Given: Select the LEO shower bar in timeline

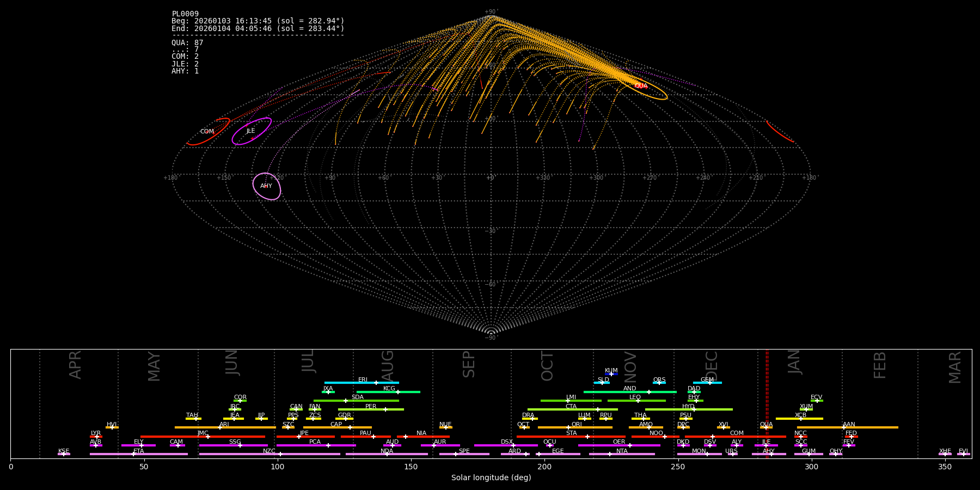Looking at the screenshot, I should pos(636,401).
